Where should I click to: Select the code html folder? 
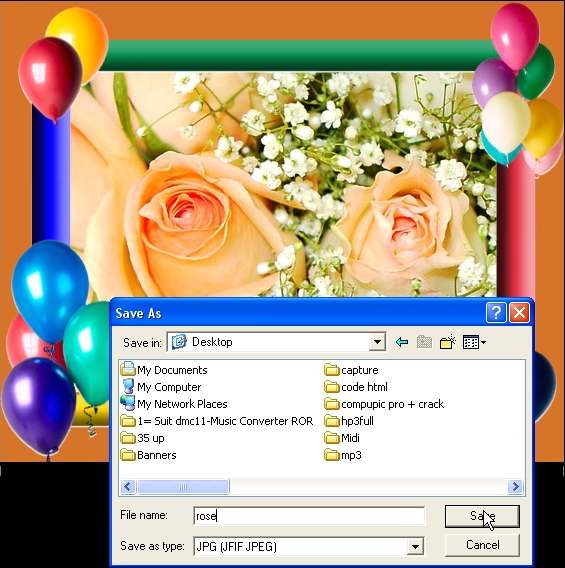tap(356, 387)
